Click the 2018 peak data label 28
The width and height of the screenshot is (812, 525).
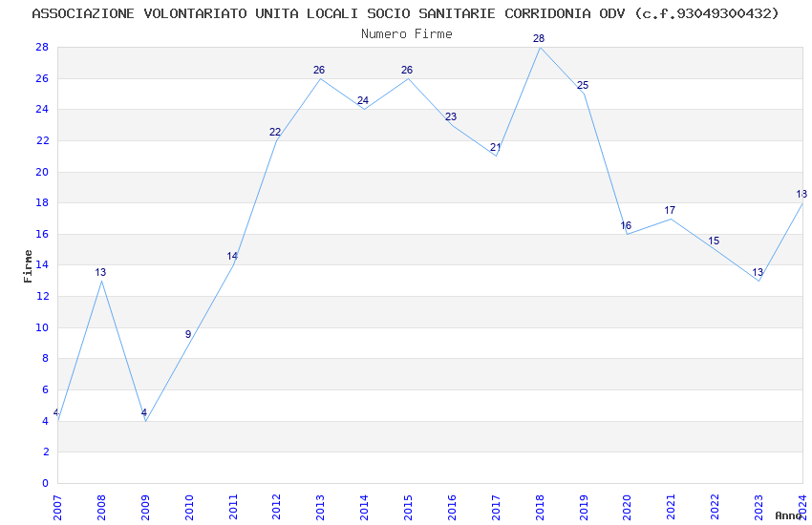539,39
